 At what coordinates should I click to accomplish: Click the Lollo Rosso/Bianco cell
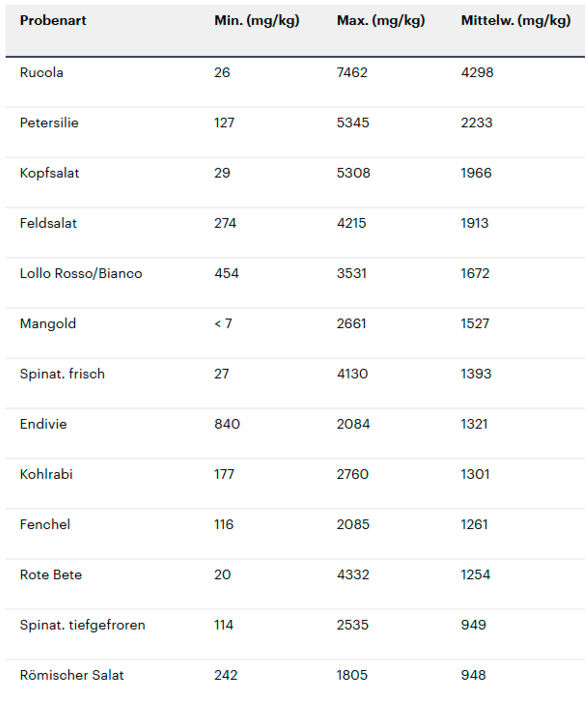coord(81,274)
